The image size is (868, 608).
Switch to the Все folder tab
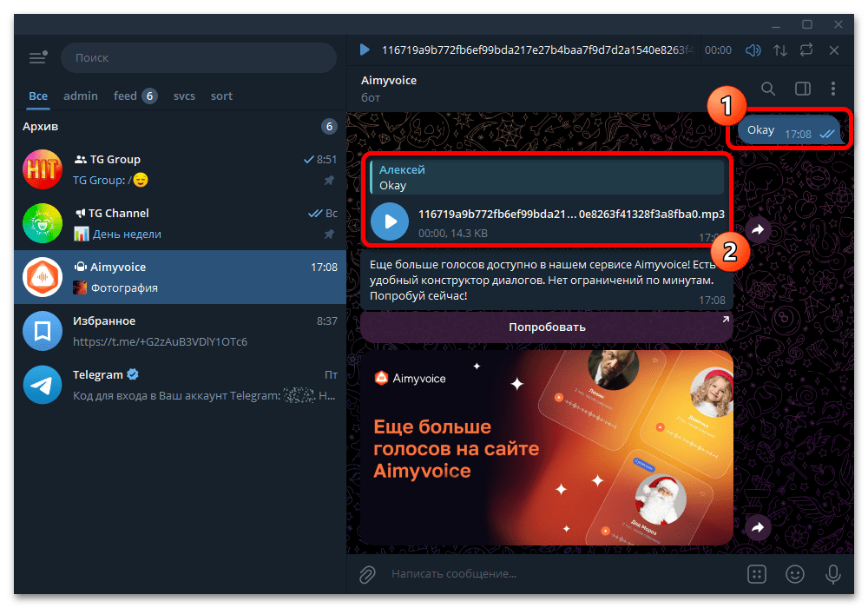click(x=38, y=96)
